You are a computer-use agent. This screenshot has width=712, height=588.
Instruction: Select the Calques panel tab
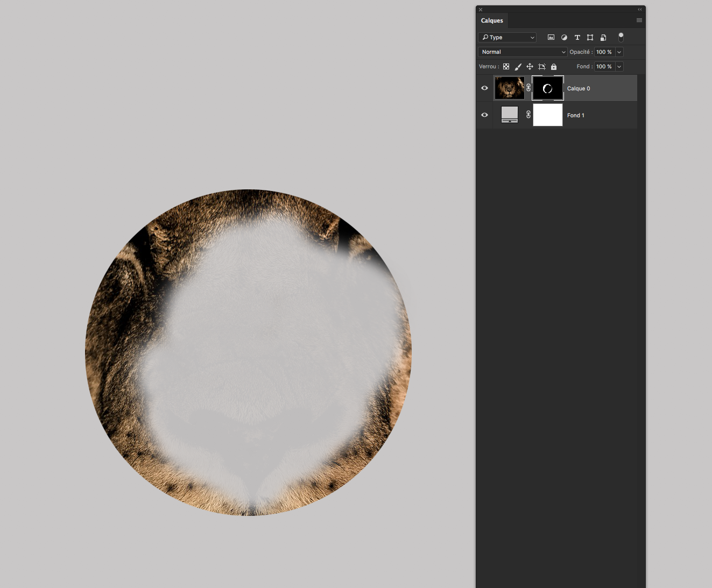(x=492, y=20)
